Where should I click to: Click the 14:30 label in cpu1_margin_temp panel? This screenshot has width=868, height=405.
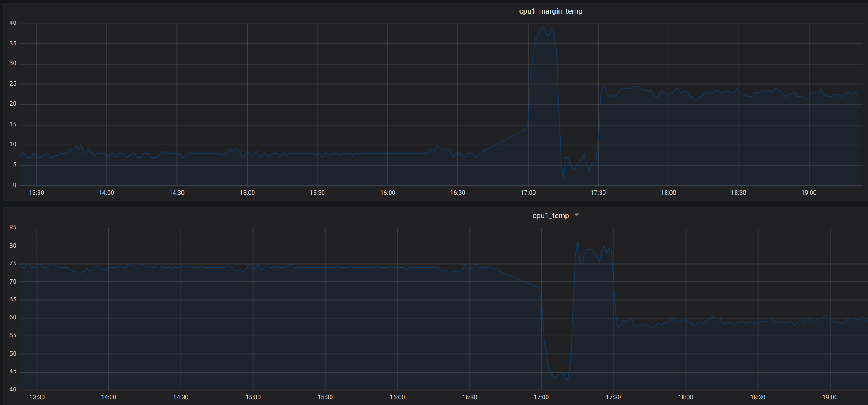(x=177, y=193)
